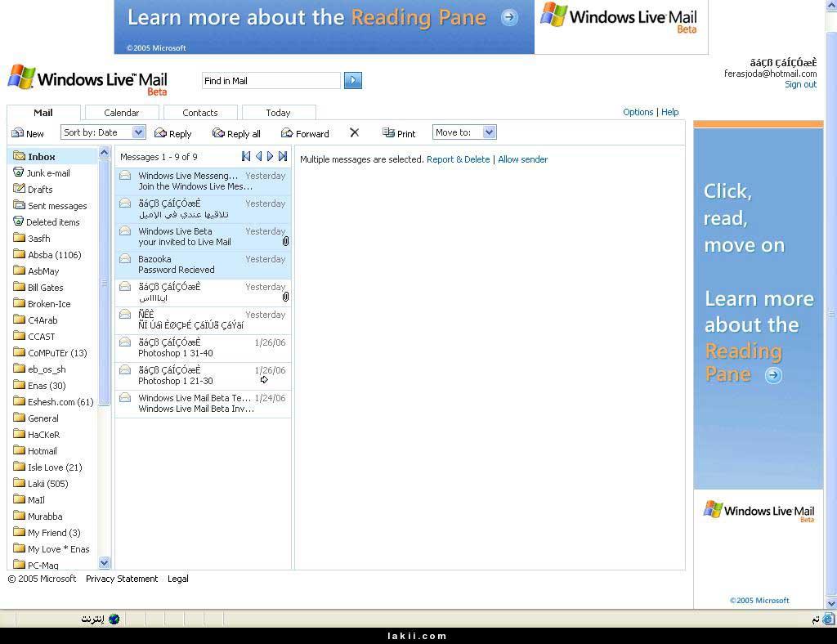Click the Reply envelope icon
The width and height of the screenshot is (837, 644).
pos(160,133)
